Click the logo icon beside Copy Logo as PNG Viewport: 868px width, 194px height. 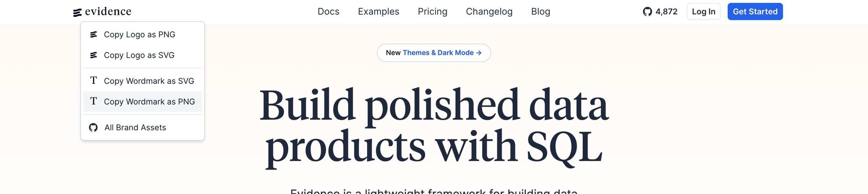tap(94, 34)
